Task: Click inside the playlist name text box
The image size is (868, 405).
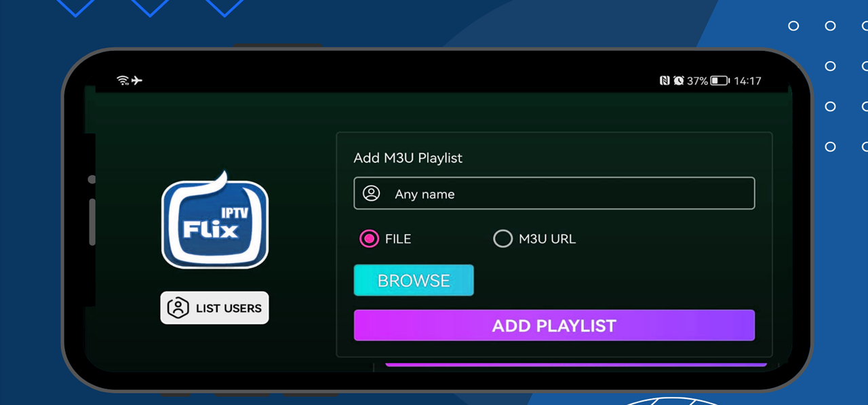Action: (554, 193)
